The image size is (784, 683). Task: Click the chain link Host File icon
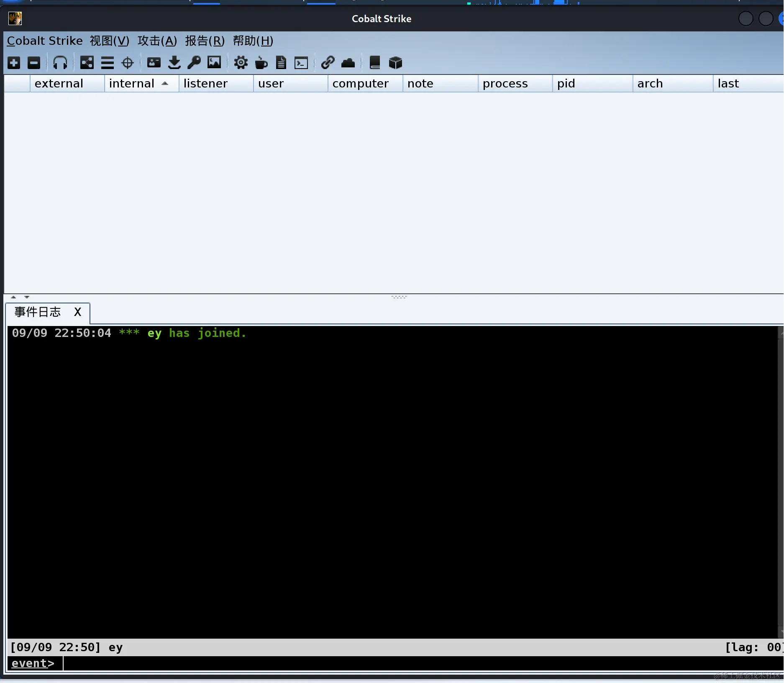tap(328, 63)
